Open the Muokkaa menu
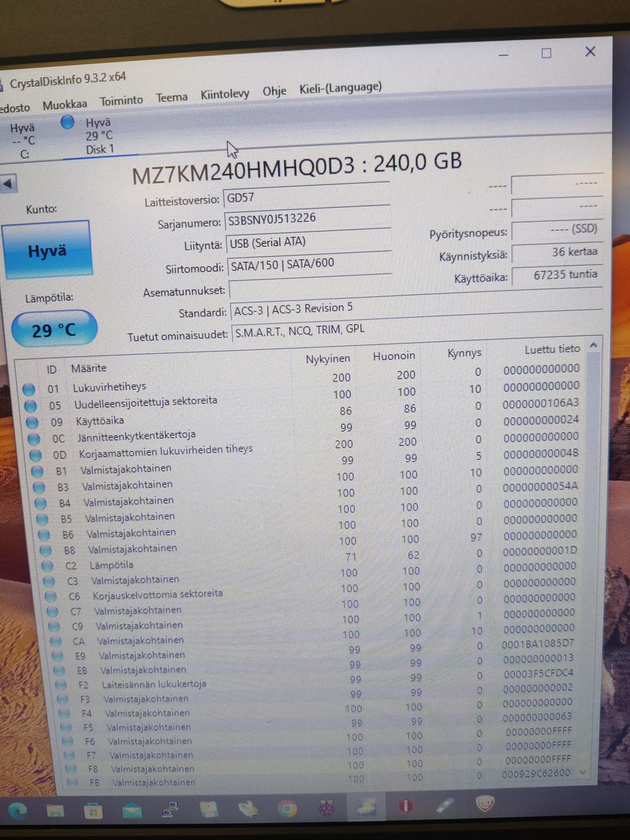 [65, 104]
